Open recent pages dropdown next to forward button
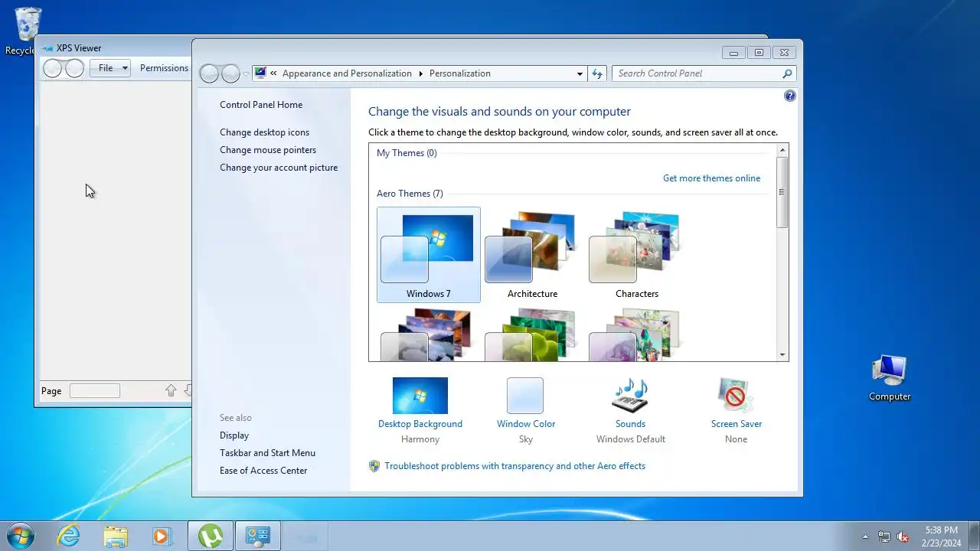 click(x=246, y=73)
